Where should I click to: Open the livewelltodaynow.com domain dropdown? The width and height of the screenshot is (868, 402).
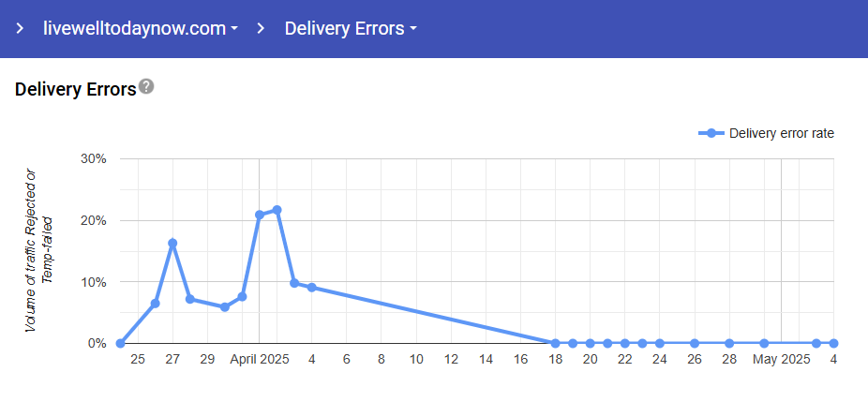[x=141, y=28]
